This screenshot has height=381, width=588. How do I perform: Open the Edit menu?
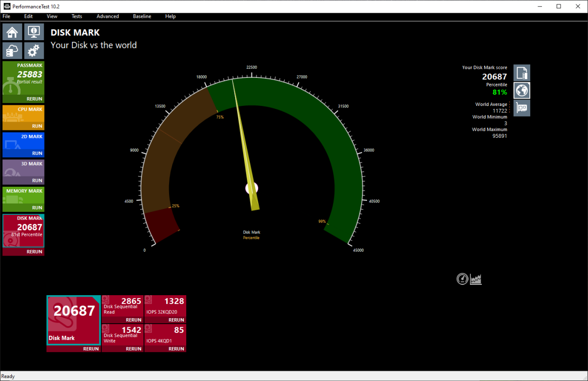(28, 16)
